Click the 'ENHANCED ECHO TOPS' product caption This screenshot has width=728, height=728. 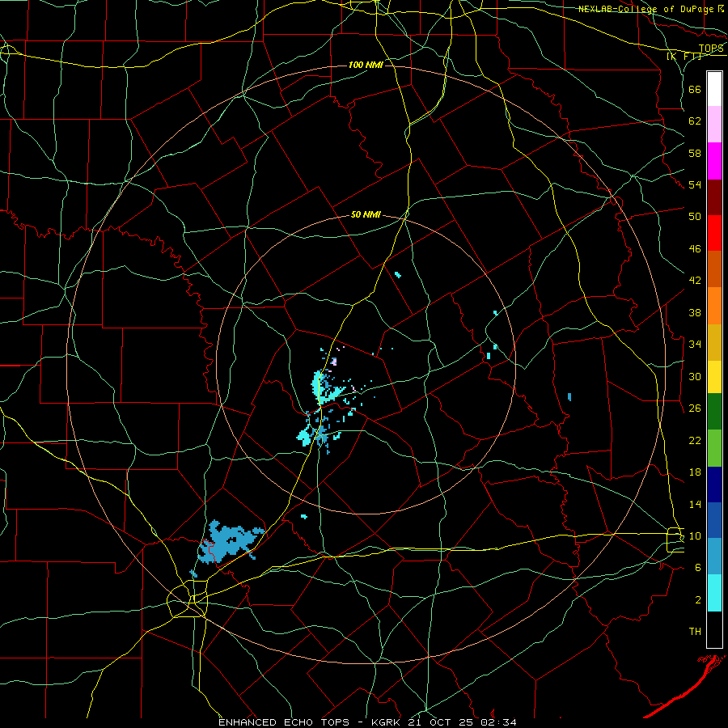coord(284,722)
